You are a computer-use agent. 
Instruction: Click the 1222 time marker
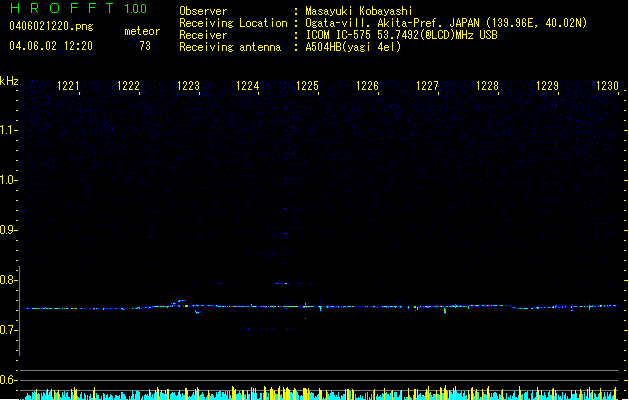point(128,86)
